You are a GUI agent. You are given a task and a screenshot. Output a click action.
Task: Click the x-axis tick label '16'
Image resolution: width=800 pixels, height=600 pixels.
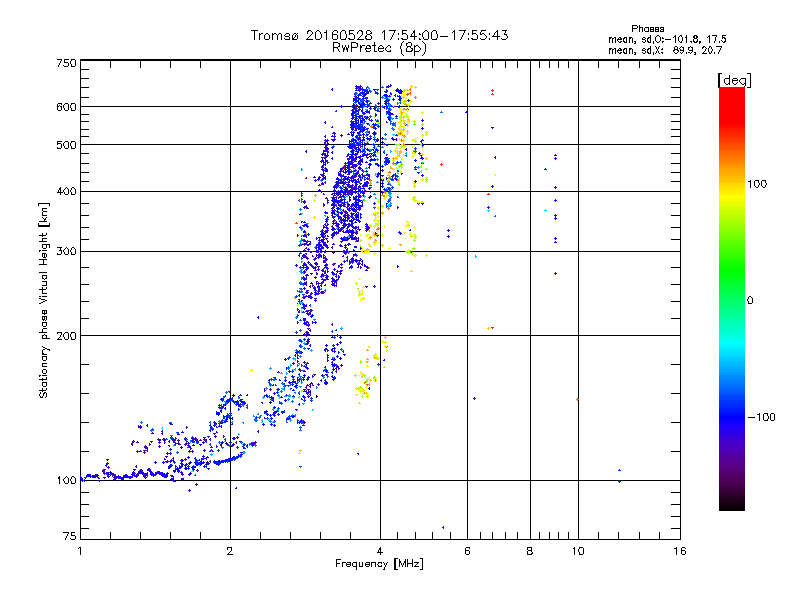pyautogui.click(x=680, y=551)
